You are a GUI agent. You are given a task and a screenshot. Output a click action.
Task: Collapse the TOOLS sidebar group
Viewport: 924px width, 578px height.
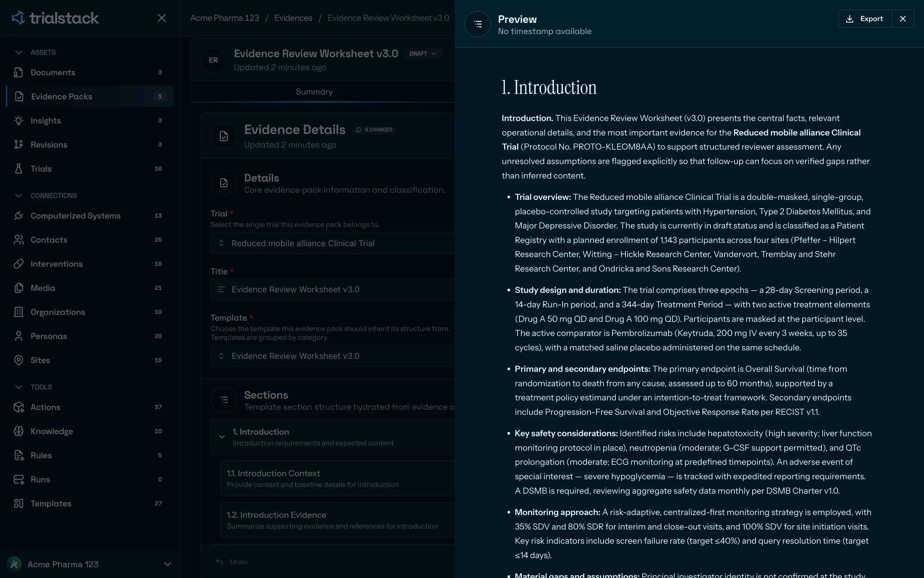tap(18, 387)
